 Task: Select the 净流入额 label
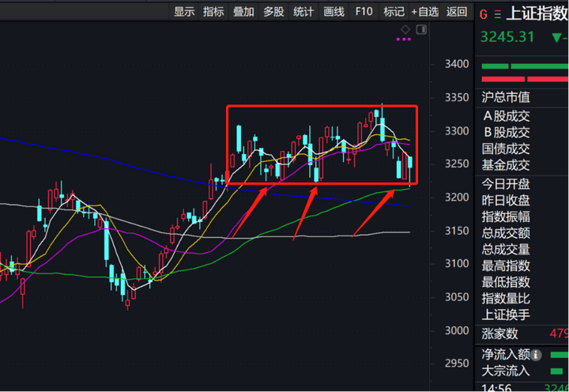506,354
